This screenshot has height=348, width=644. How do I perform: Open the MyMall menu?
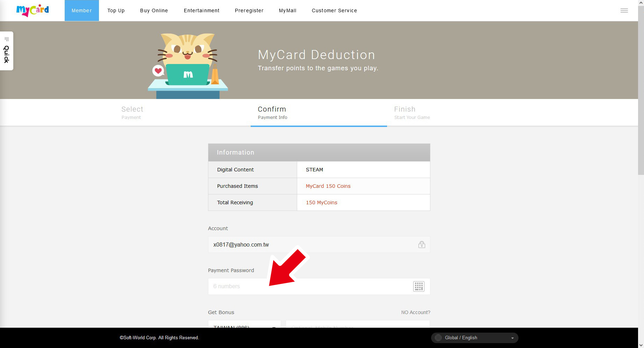[288, 10]
